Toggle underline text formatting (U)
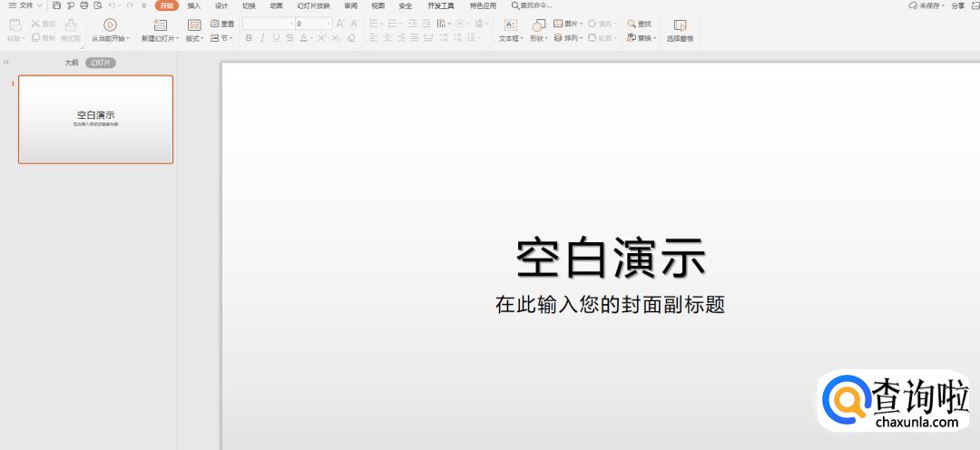This screenshot has width=980, height=450. pyautogui.click(x=276, y=38)
